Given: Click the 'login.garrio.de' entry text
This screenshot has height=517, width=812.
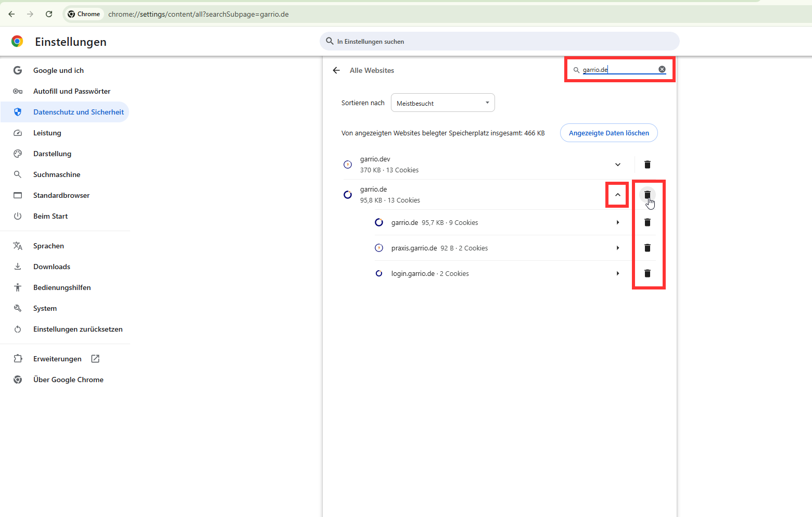Looking at the screenshot, I should pyautogui.click(x=413, y=273).
